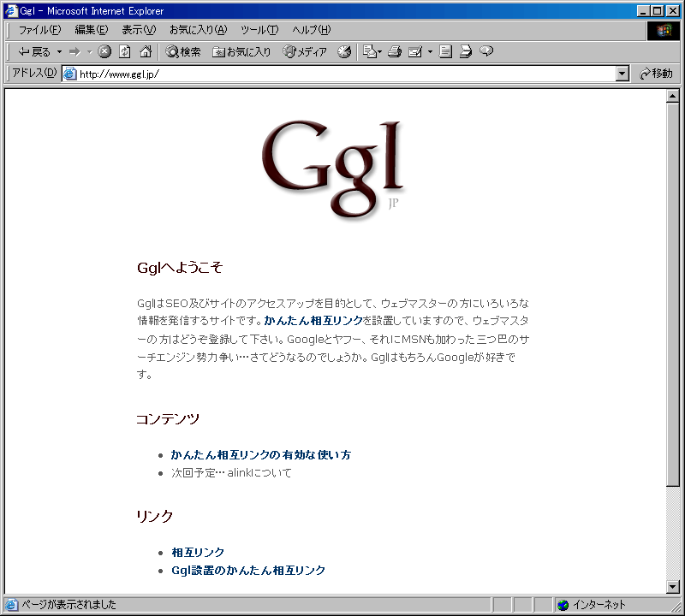Viewport: 685px width, 616px height.
Task: Minimize the Internet Explorer window
Action: pos(643,11)
